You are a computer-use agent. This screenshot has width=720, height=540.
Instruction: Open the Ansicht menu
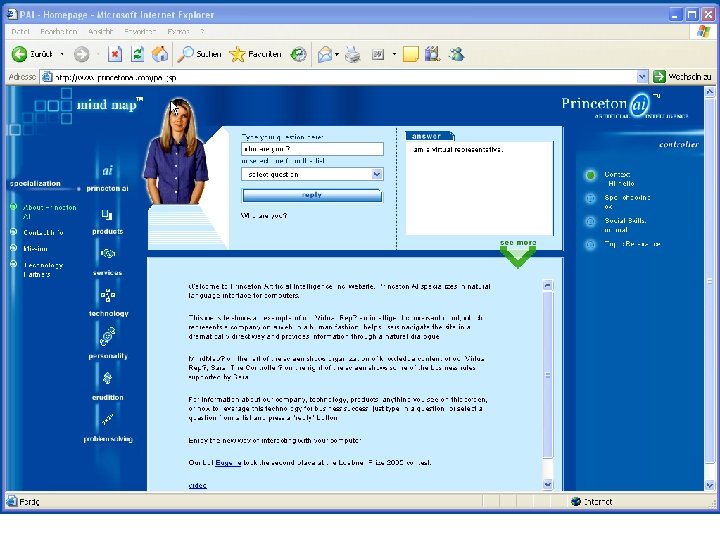[100, 32]
